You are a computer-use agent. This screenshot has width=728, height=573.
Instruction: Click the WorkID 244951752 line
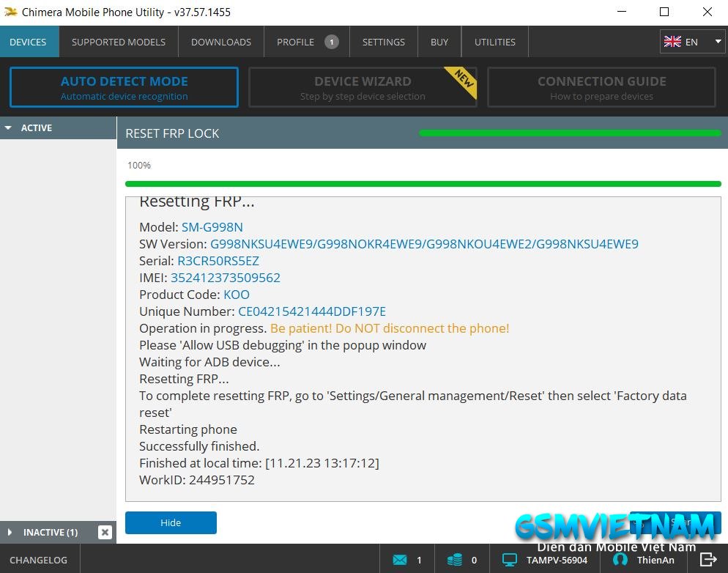[197, 480]
